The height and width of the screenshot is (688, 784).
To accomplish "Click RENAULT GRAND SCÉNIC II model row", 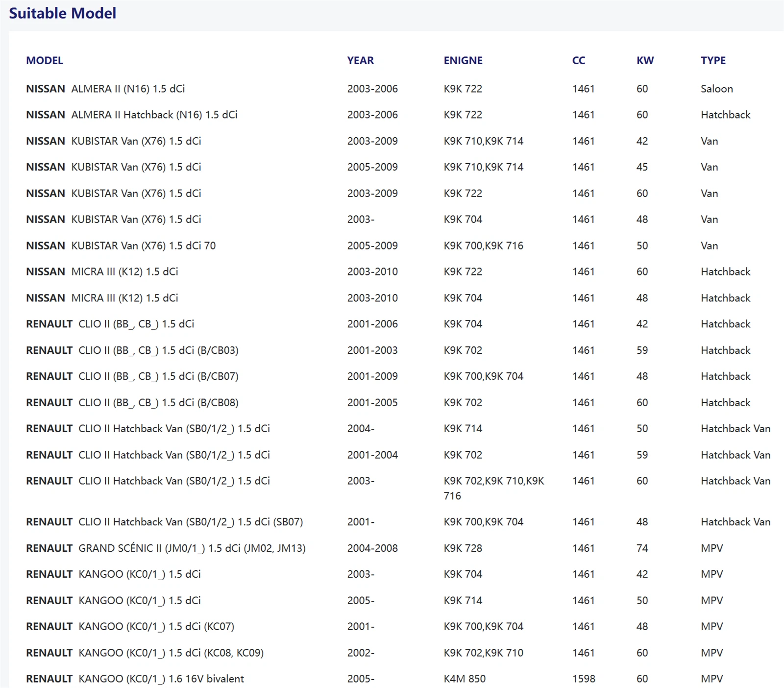I will [398, 548].
